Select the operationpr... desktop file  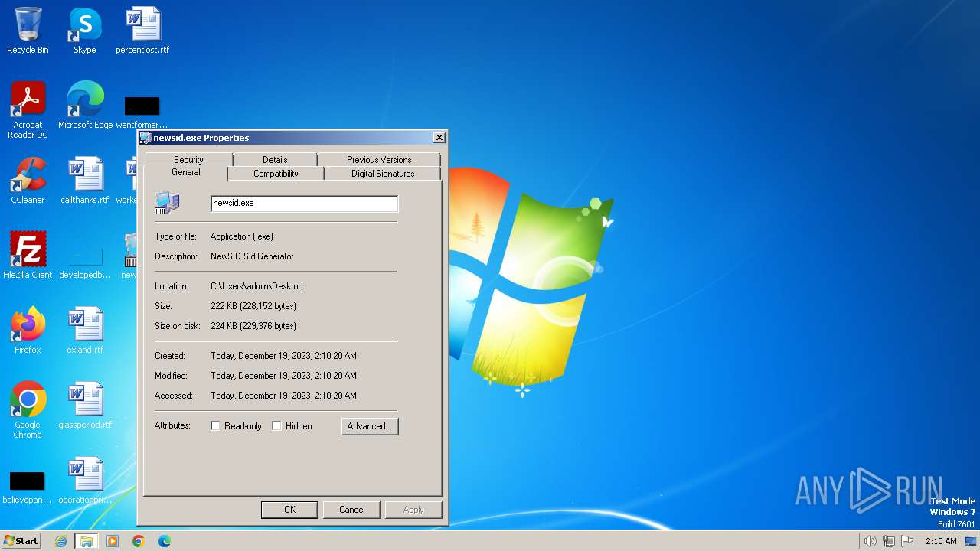(x=85, y=480)
